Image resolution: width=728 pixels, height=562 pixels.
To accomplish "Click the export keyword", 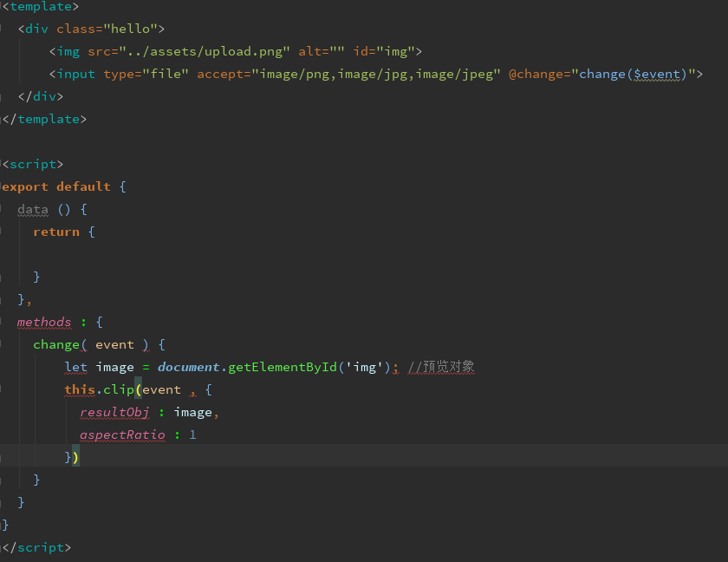I will click(x=24, y=186).
